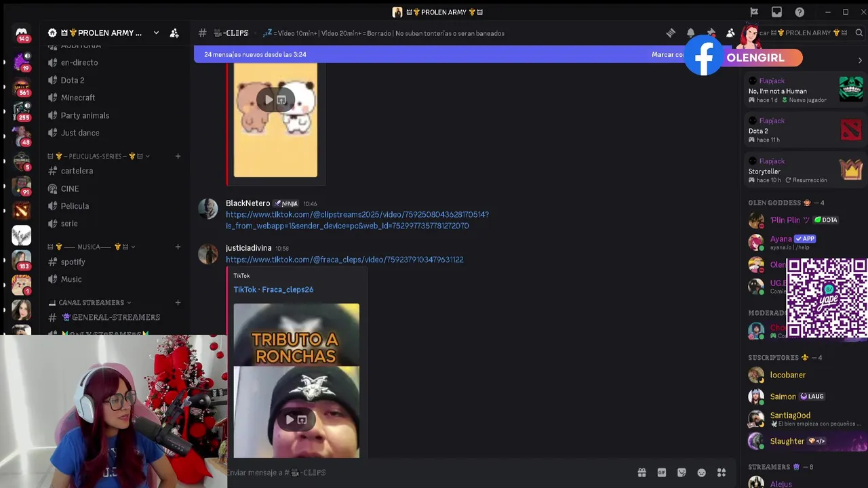The width and height of the screenshot is (868, 488).
Task: Invite people icon beside server name
Action: (x=174, y=33)
